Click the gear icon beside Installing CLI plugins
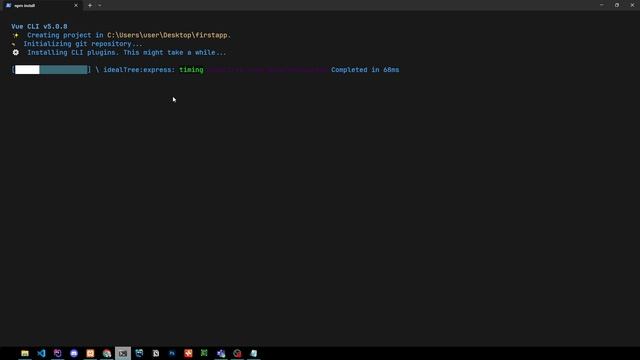This screenshot has width=640, height=360. click(16, 52)
